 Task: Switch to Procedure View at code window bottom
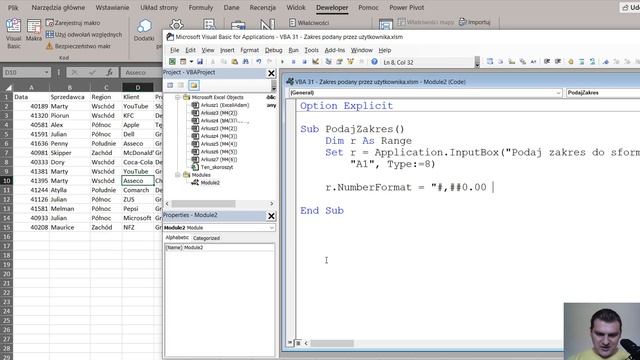(x=290, y=343)
